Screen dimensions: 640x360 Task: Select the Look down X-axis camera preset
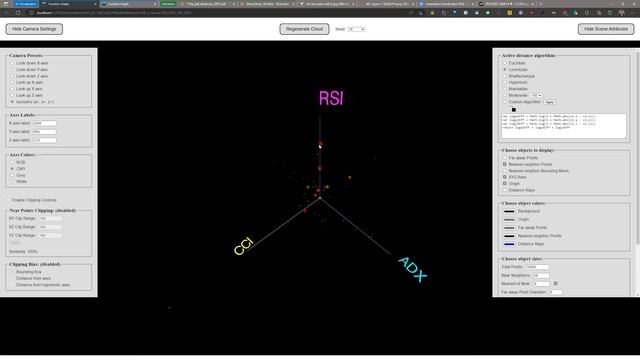tap(12, 63)
